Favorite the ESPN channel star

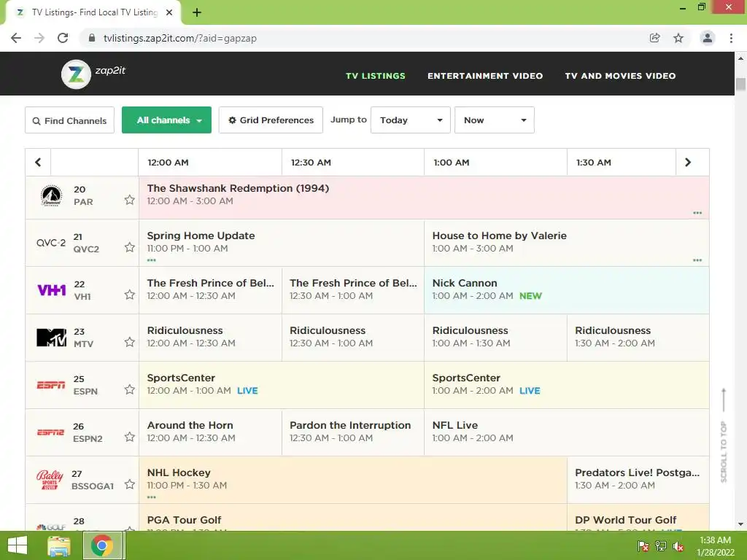point(130,389)
